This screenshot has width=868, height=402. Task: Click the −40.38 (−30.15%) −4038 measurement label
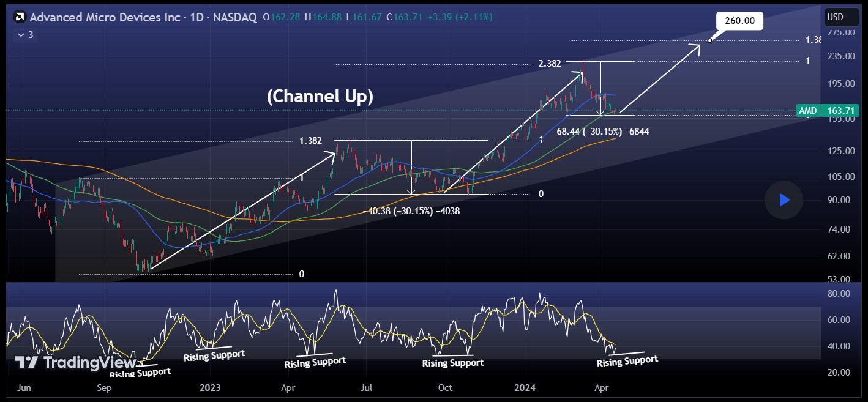coord(411,211)
